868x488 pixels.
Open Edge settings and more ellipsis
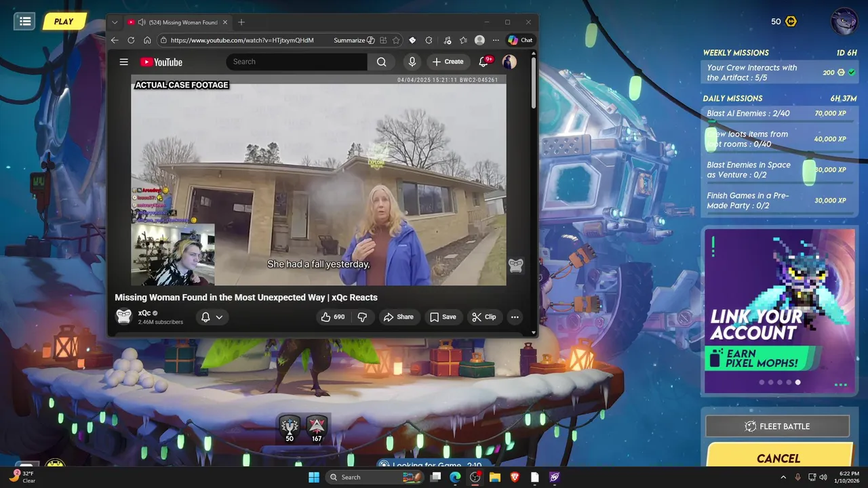tap(496, 40)
